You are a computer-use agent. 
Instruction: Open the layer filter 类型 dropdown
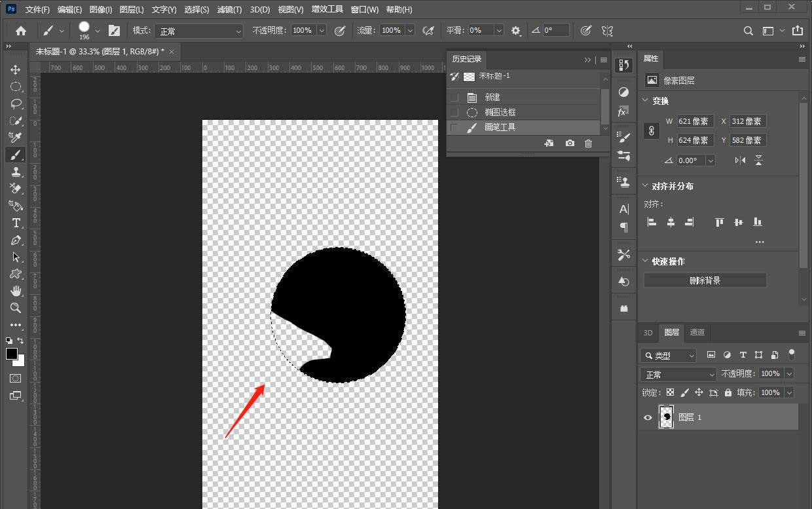[668, 355]
